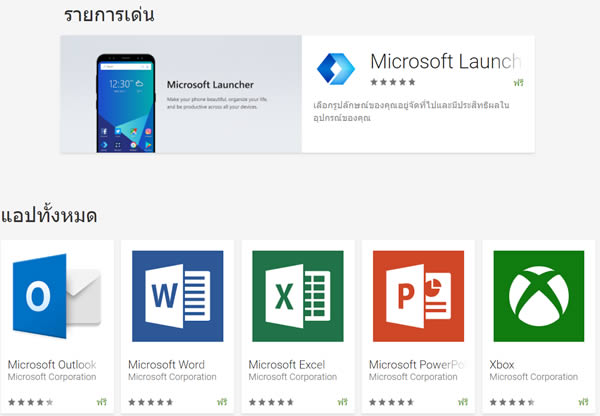Click the Microsoft Outlook title text
Viewport: 600px width, 416px height.
[52, 365]
